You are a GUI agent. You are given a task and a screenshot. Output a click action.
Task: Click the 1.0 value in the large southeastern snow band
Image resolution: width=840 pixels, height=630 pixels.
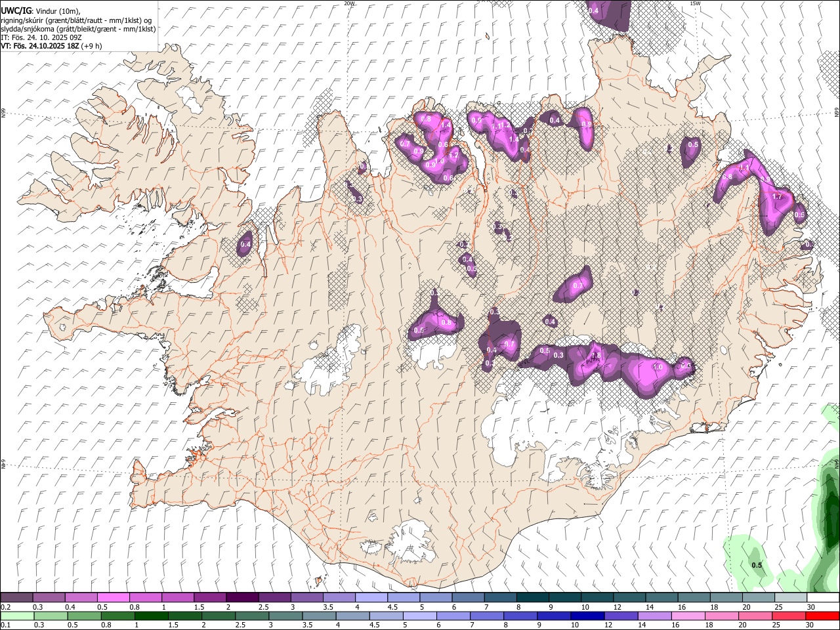(658, 367)
